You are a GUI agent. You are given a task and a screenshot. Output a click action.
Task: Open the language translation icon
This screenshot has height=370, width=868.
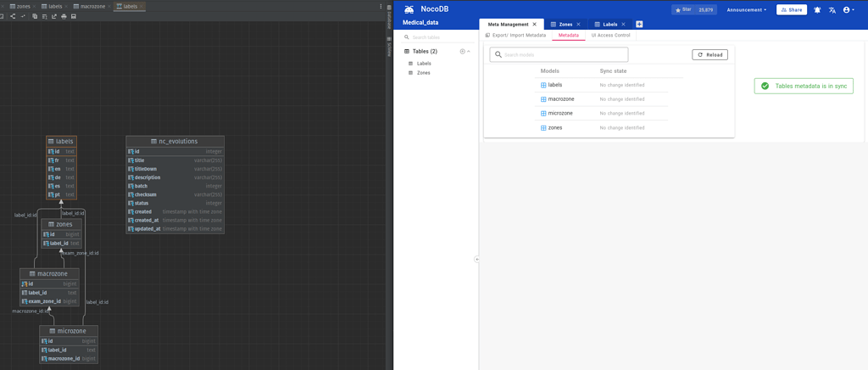click(832, 10)
